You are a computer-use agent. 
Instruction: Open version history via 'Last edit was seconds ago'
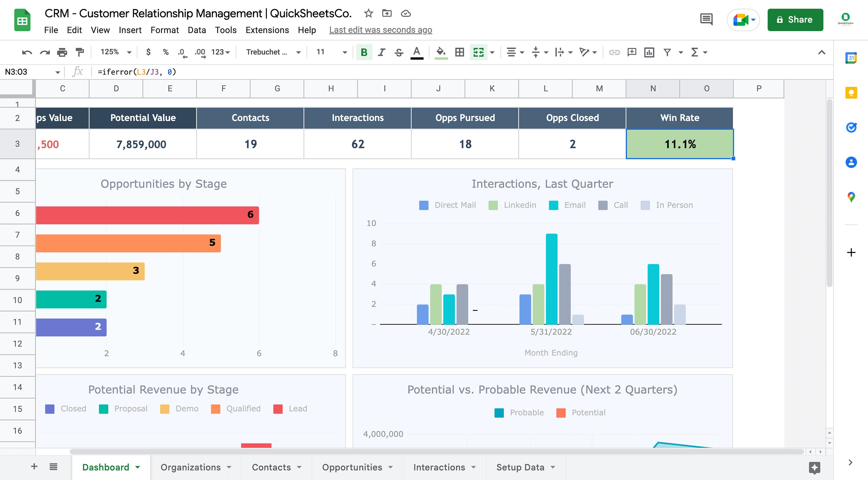pos(381,30)
